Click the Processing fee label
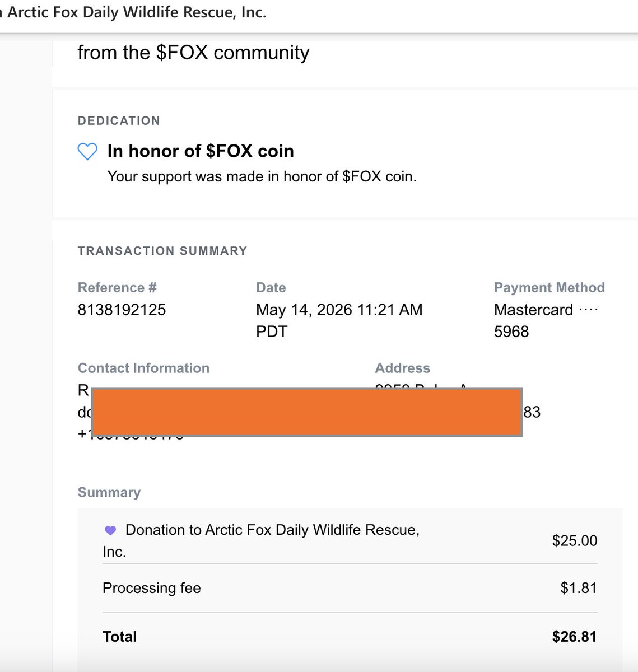638x672 pixels. click(152, 588)
